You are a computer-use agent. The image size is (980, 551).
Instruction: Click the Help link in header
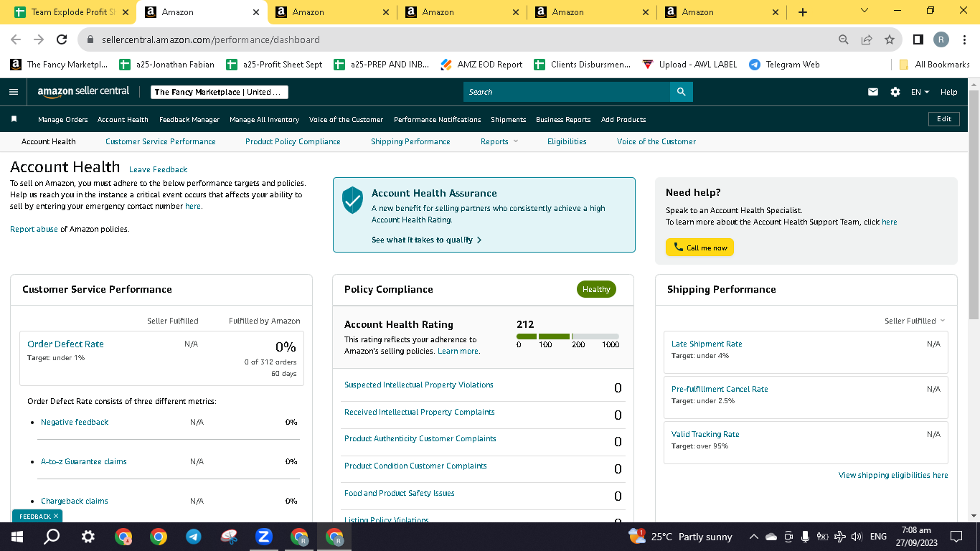click(948, 92)
